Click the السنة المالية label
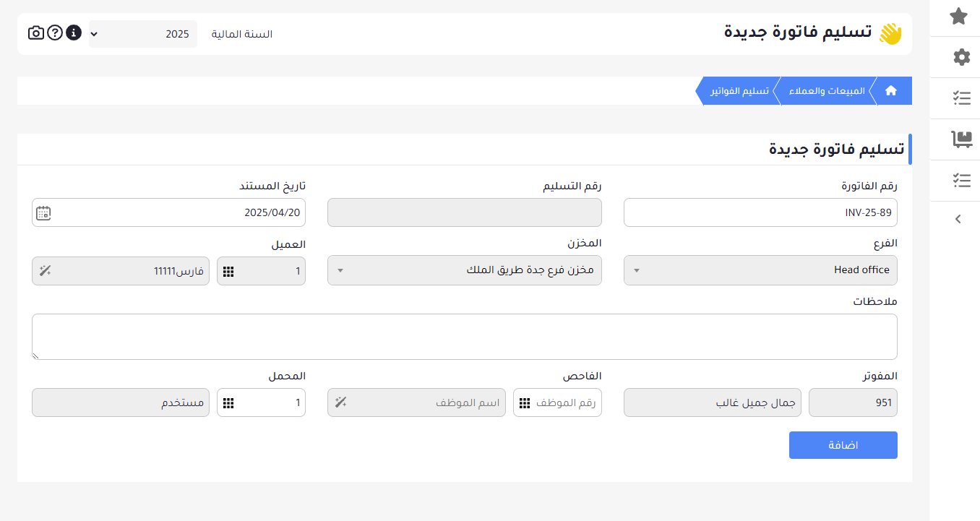The image size is (980, 521). click(x=241, y=34)
